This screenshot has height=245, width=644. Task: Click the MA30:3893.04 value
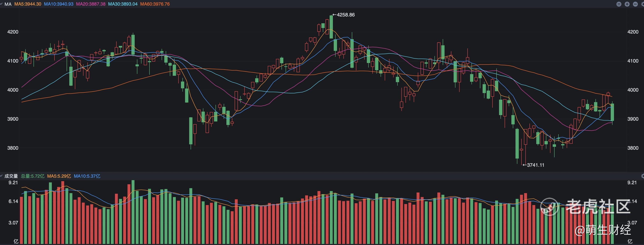point(123,4)
